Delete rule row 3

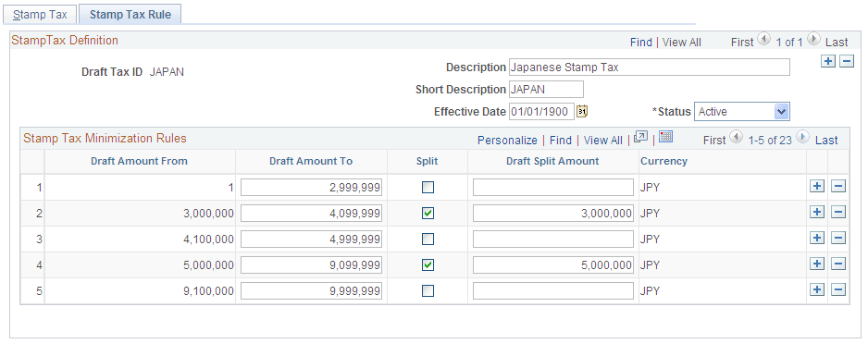pyautogui.click(x=838, y=238)
